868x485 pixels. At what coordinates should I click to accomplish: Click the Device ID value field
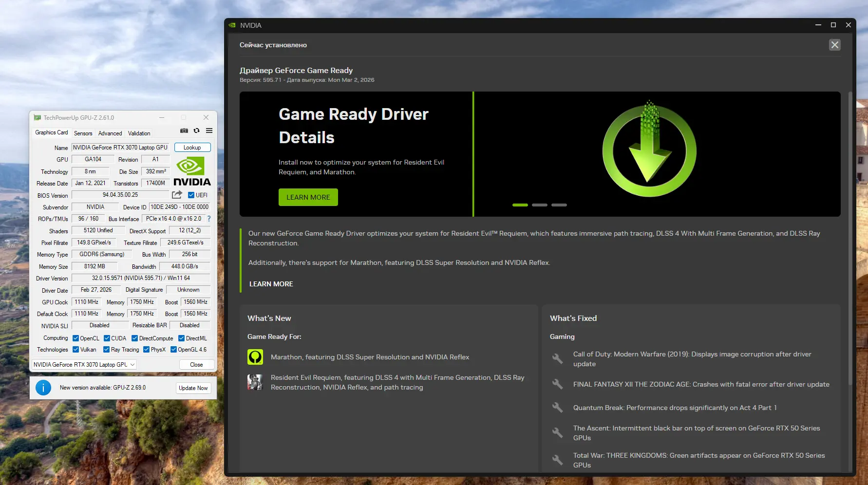coord(180,207)
